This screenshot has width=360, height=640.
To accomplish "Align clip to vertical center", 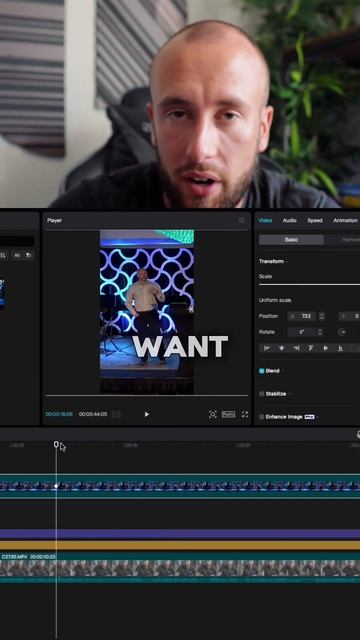I will (x=325, y=348).
